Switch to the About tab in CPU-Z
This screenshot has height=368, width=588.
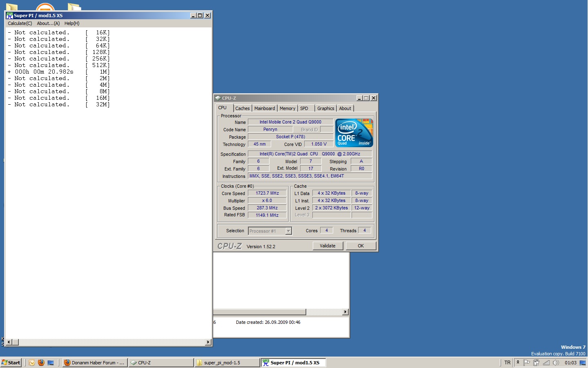[x=345, y=108]
